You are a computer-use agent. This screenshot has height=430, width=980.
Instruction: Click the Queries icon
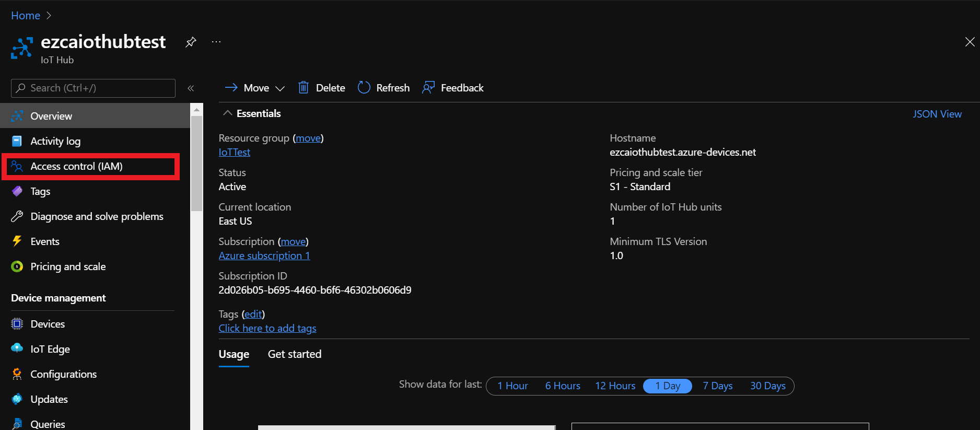pyautogui.click(x=17, y=424)
